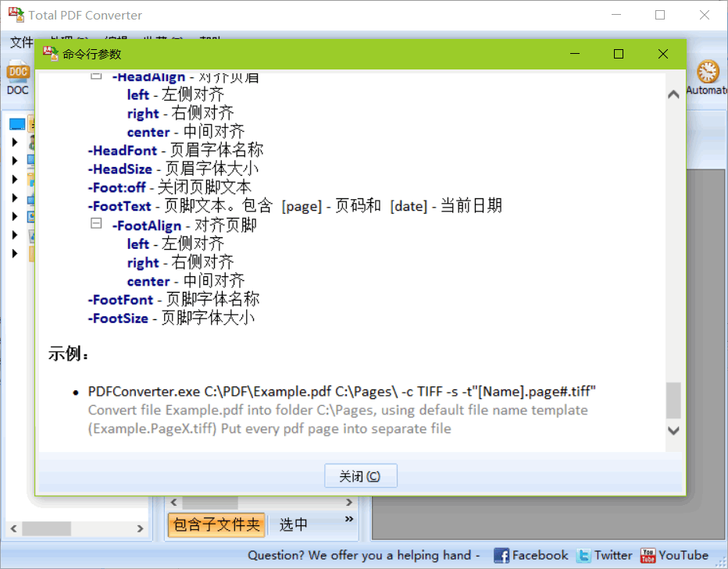Screen dimensions: 728x569
Task: Show more toolbar options via » chevron
Action: pos(349,519)
